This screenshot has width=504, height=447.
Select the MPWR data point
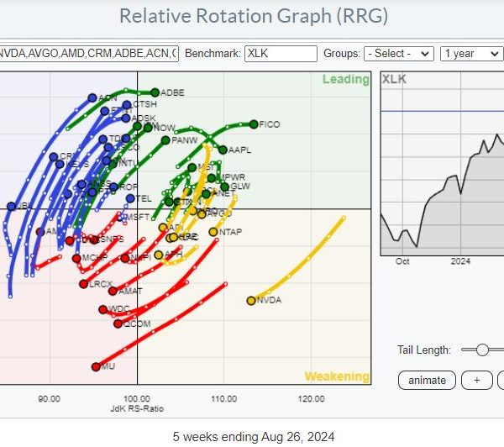pos(211,178)
